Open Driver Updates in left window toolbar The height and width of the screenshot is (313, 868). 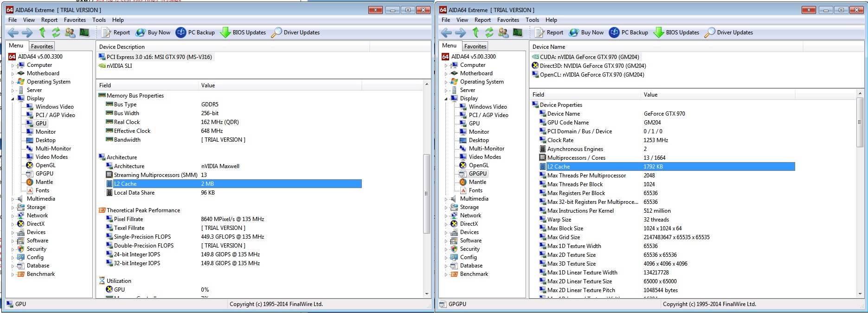(x=296, y=33)
